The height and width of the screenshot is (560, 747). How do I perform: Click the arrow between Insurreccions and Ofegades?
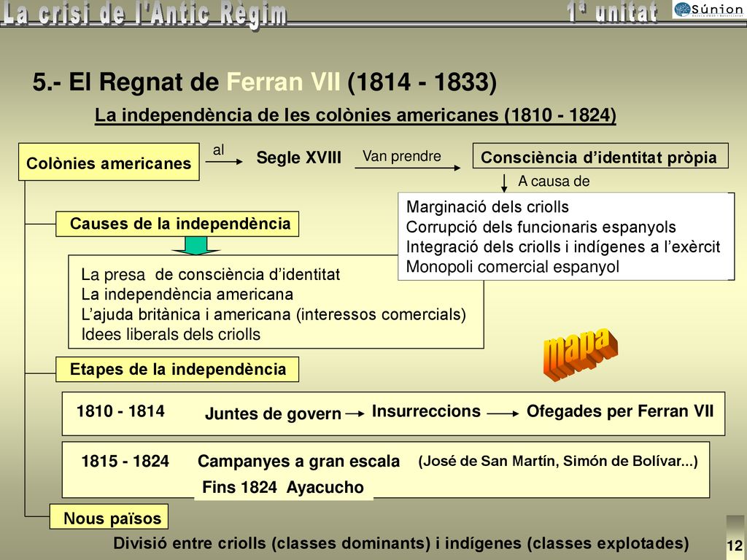point(503,413)
